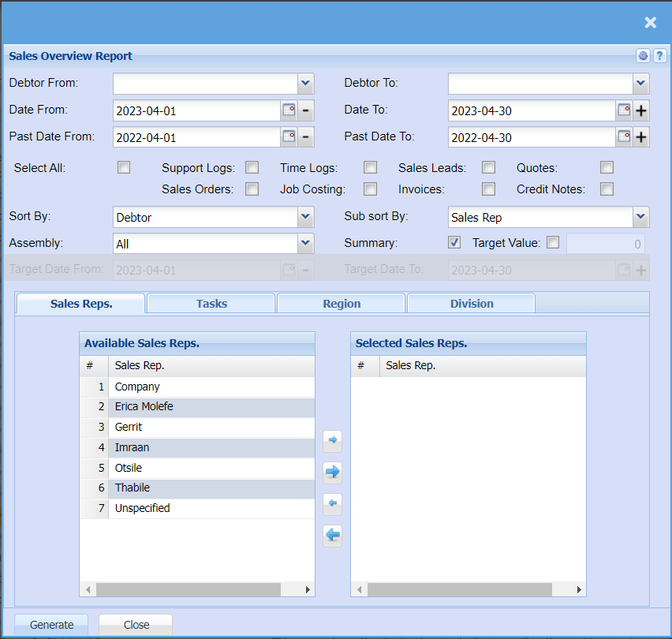This screenshot has width=672, height=639.
Task: Click the minus button beside Date From
Action: tap(306, 110)
